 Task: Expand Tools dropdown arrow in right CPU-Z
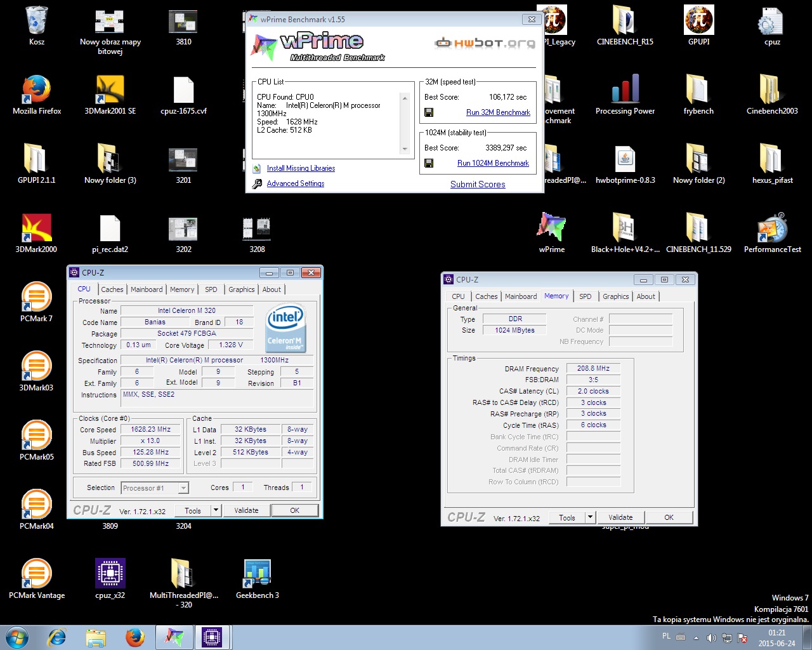click(590, 517)
